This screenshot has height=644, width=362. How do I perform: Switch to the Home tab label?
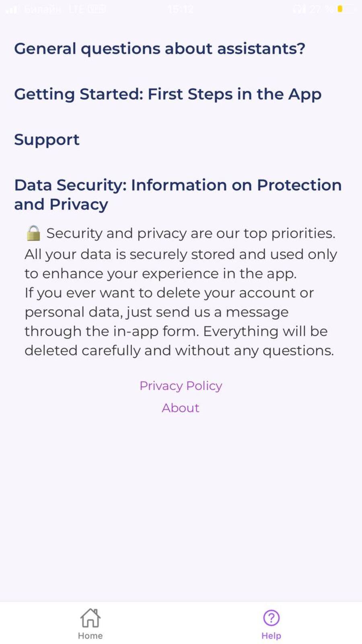(x=90, y=636)
